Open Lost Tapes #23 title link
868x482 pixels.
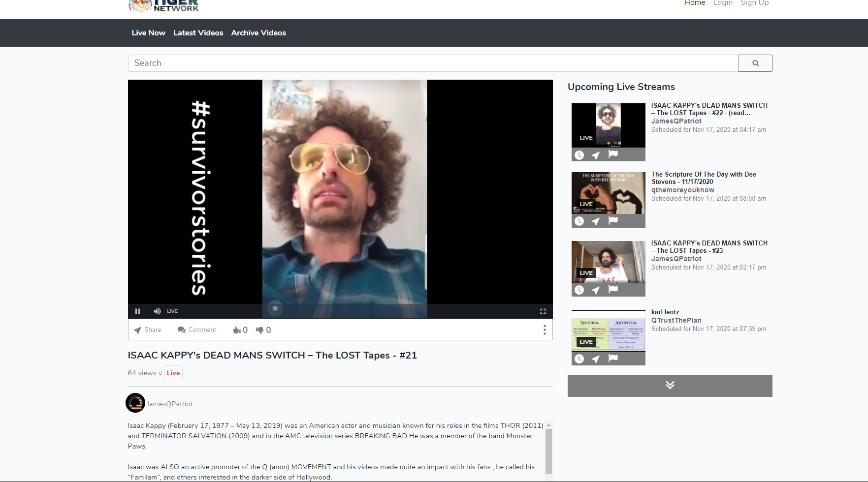pos(709,247)
